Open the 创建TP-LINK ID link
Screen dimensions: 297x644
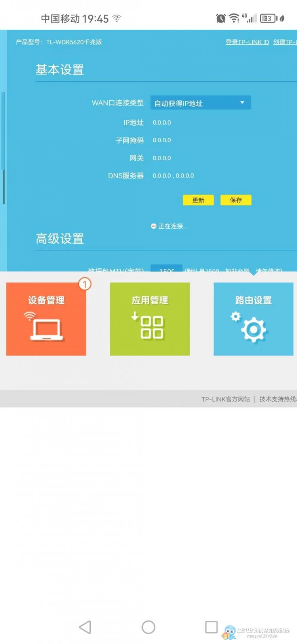285,42
